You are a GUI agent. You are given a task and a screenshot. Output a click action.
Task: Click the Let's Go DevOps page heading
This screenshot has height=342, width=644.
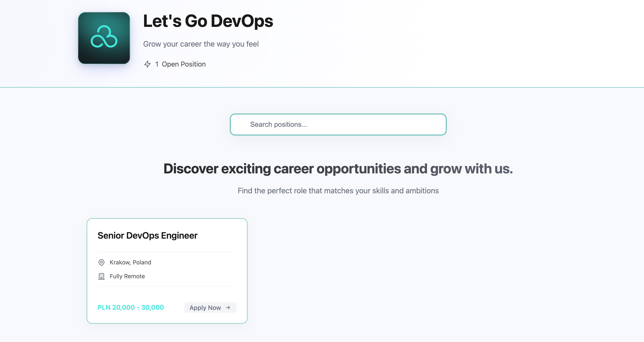pos(208,21)
